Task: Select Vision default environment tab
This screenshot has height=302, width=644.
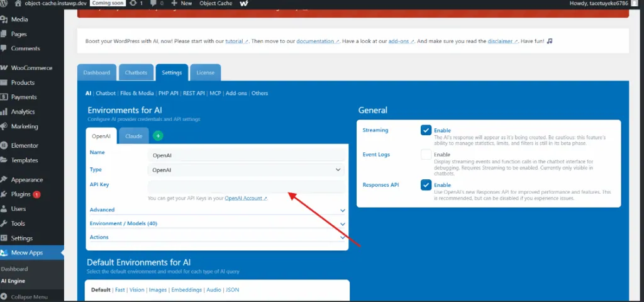Action: pyautogui.click(x=136, y=290)
